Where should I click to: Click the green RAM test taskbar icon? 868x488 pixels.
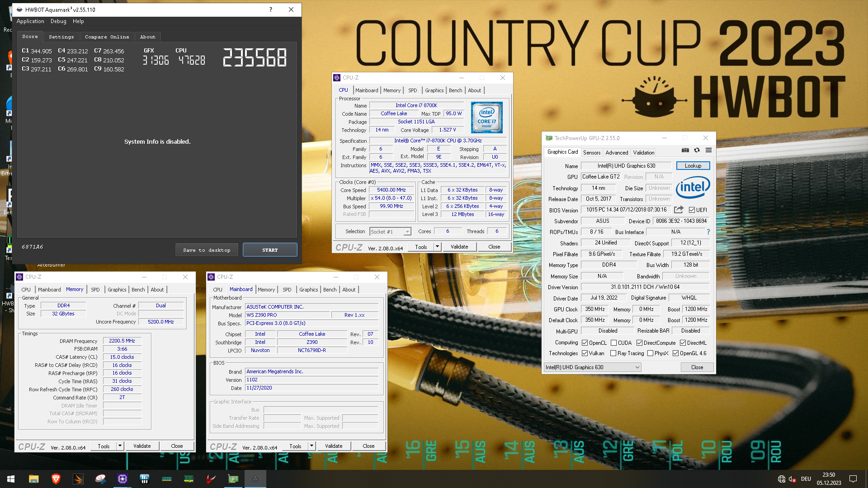[x=189, y=479]
